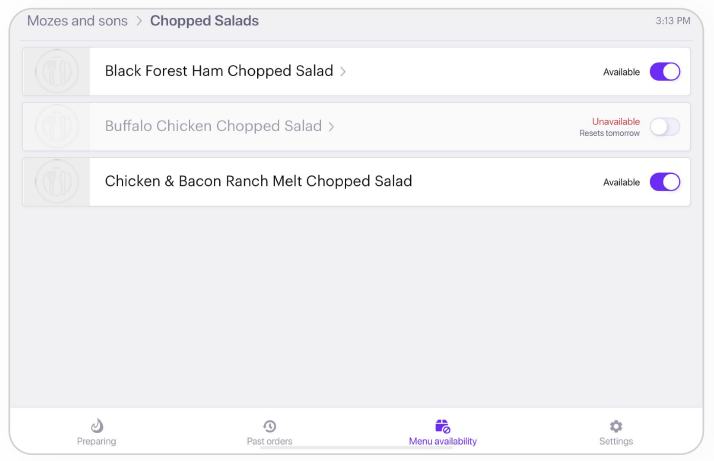Click the Chopped Salads breadcrumb title

click(x=204, y=21)
